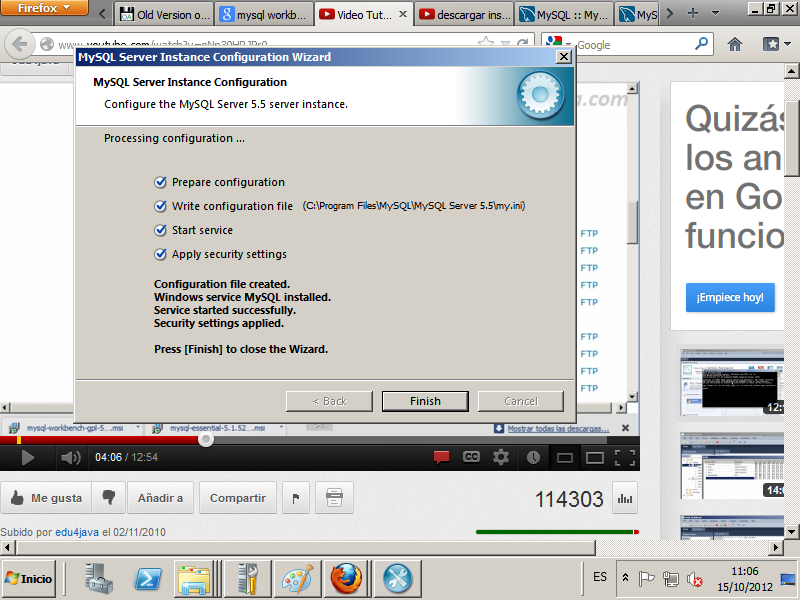Open search engine selector dropdown

tap(559, 44)
